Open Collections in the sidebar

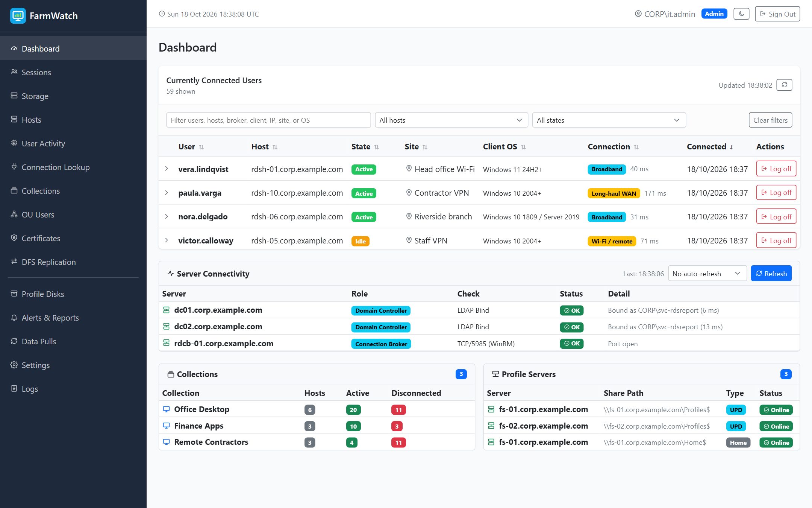(73, 191)
